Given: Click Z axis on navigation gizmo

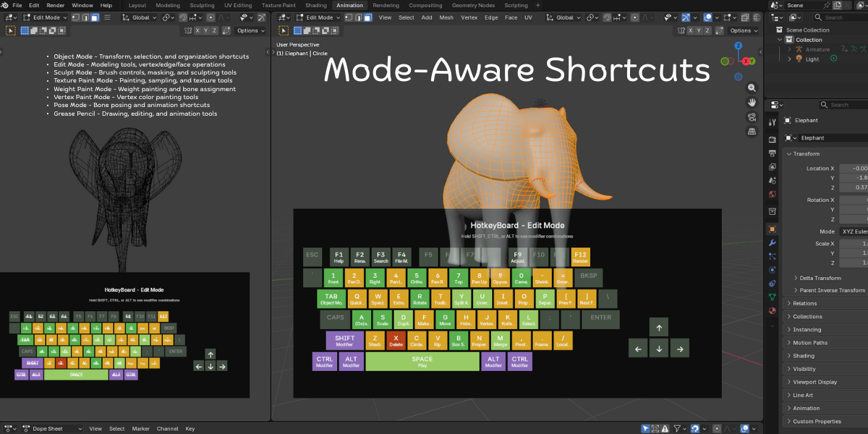Looking at the screenshot, I should (738, 45).
